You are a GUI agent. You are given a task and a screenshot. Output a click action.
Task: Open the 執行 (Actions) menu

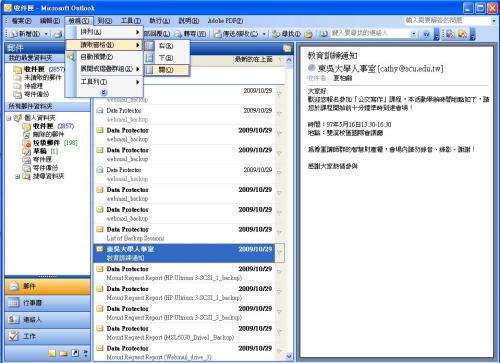pos(159,21)
